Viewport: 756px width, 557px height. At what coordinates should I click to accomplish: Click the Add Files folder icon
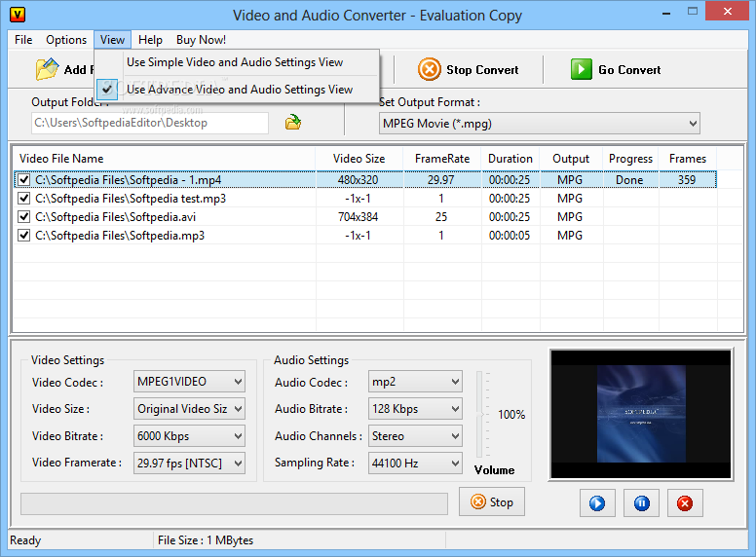pos(47,69)
